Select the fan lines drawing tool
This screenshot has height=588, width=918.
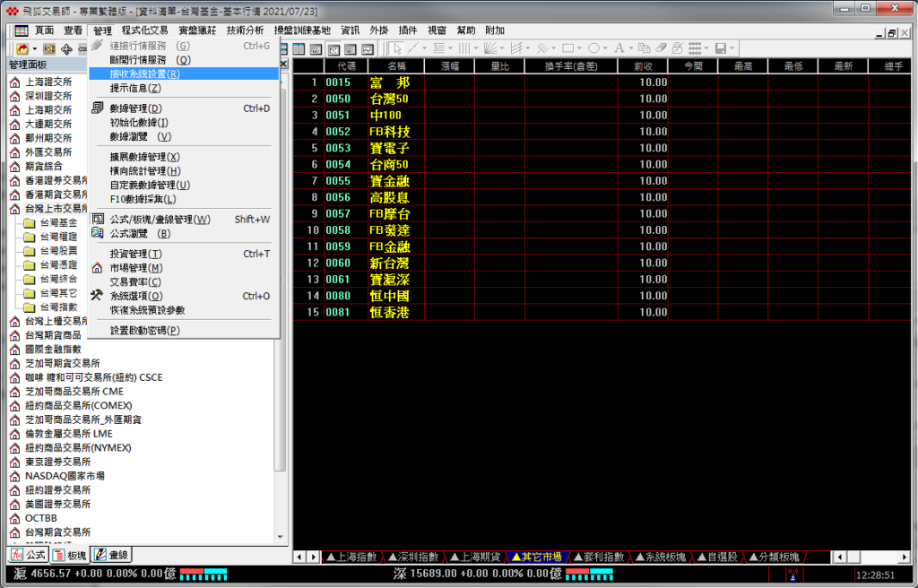pyautogui.click(x=490, y=48)
